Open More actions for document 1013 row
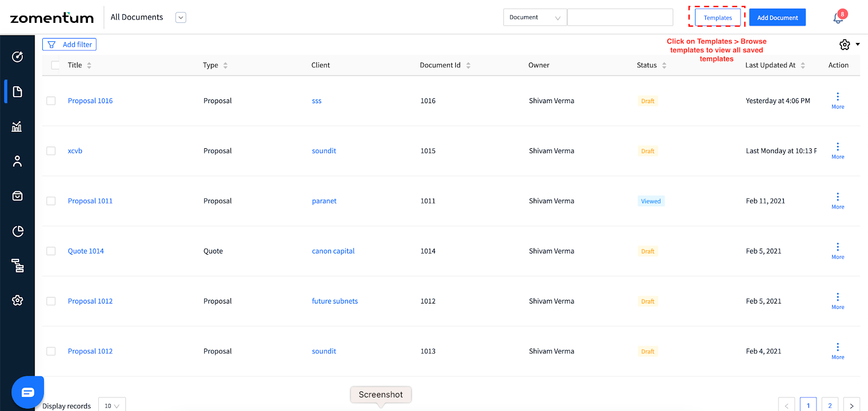Screen dimensions: 868x411 click(x=838, y=351)
